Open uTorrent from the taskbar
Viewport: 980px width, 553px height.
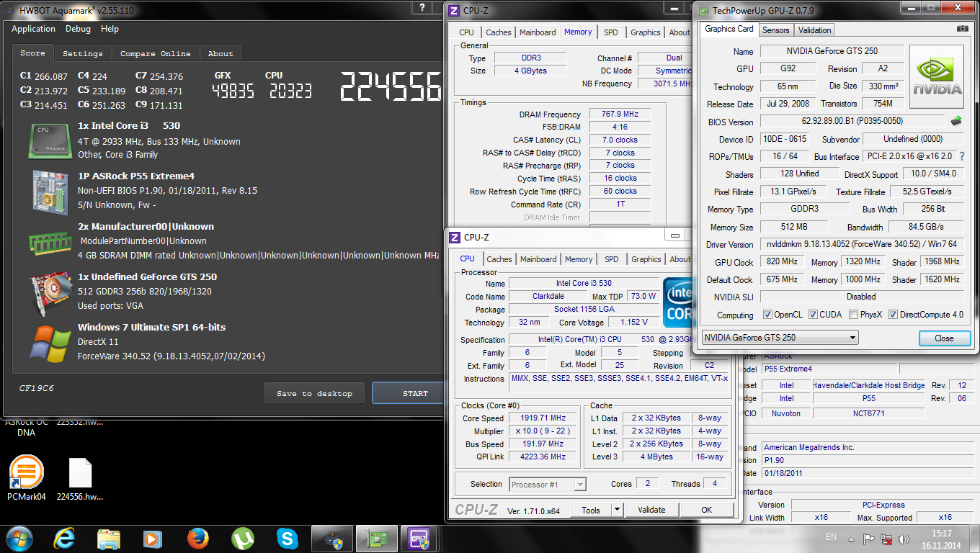point(243,539)
